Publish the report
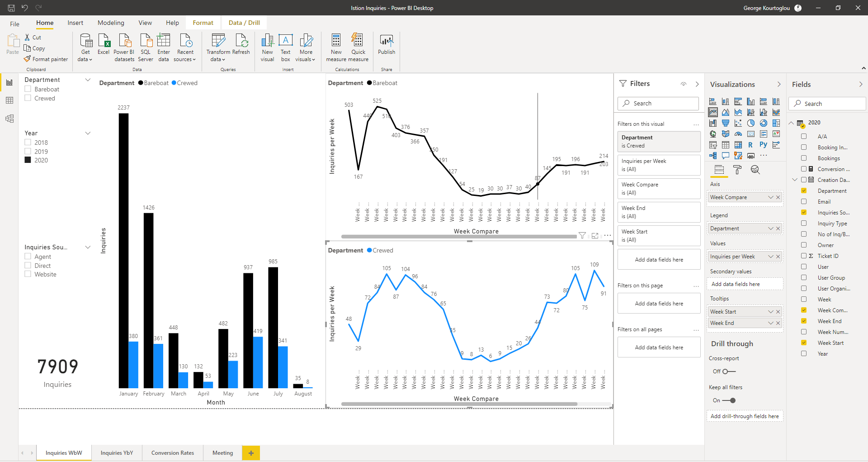 click(387, 44)
